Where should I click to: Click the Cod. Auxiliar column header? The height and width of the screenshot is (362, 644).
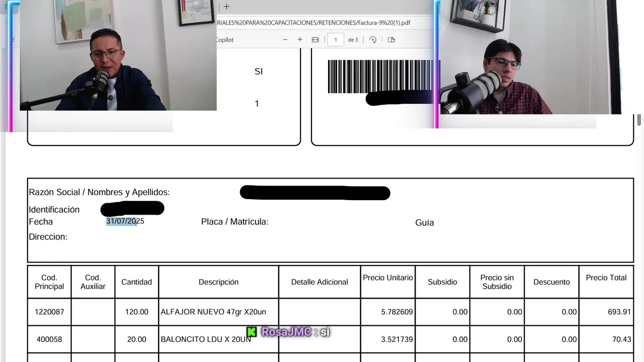93,282
